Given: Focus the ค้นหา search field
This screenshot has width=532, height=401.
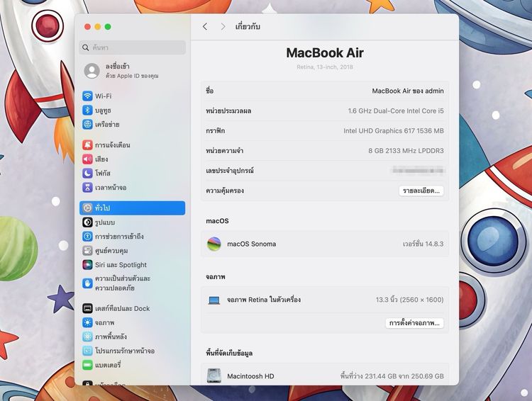Looking at the screenshot, I should (x=133, y=47).
